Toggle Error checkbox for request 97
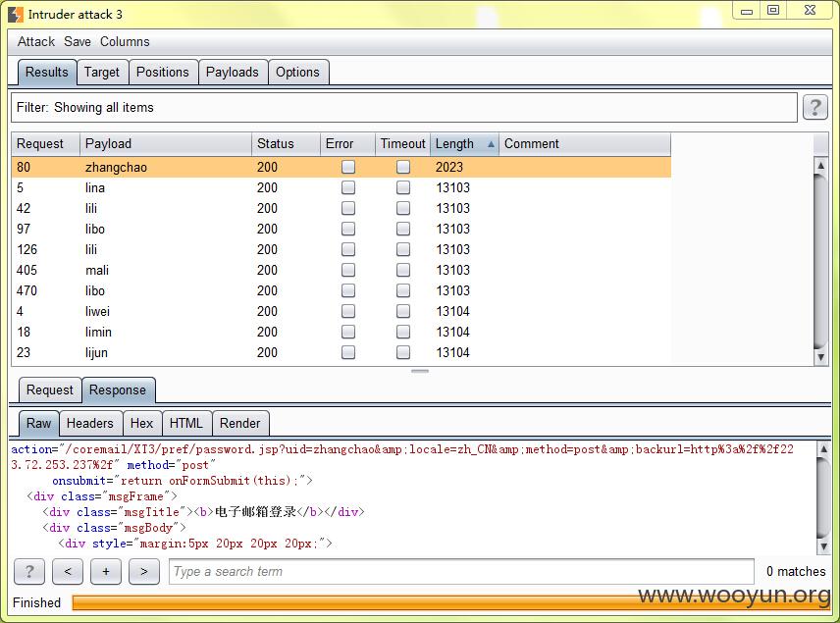Viewport: 840px width, 623px height. [348, 229]
